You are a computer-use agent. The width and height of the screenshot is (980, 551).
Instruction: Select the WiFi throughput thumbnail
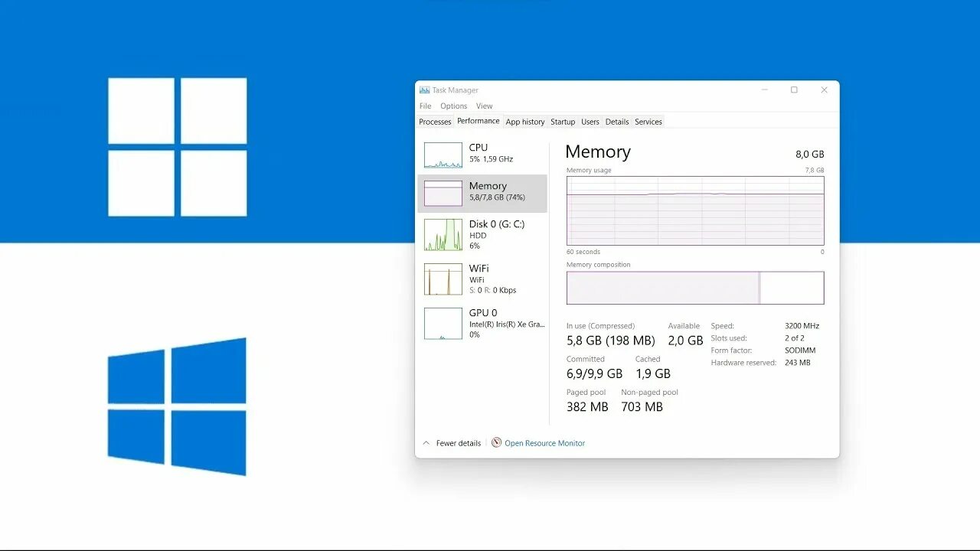443,279
